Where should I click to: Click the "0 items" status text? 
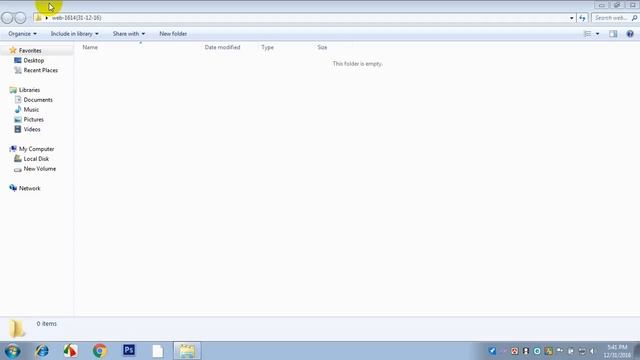(x=47, y=324)
